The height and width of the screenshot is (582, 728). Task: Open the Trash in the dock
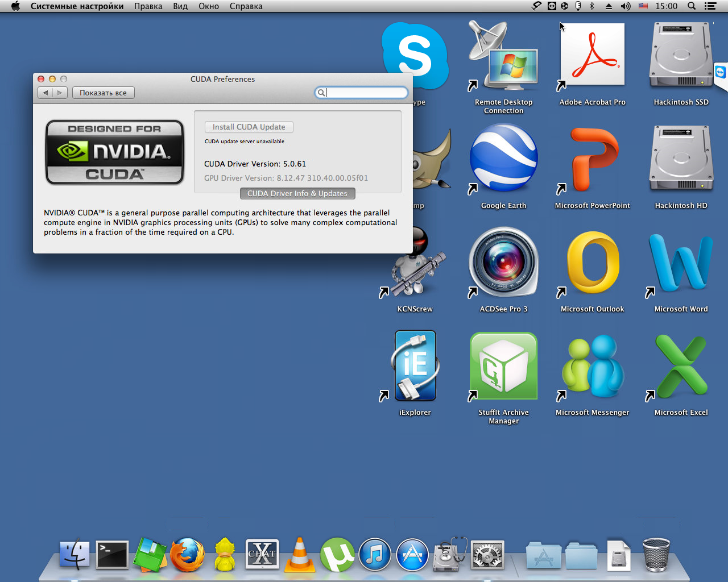point(656,555)
